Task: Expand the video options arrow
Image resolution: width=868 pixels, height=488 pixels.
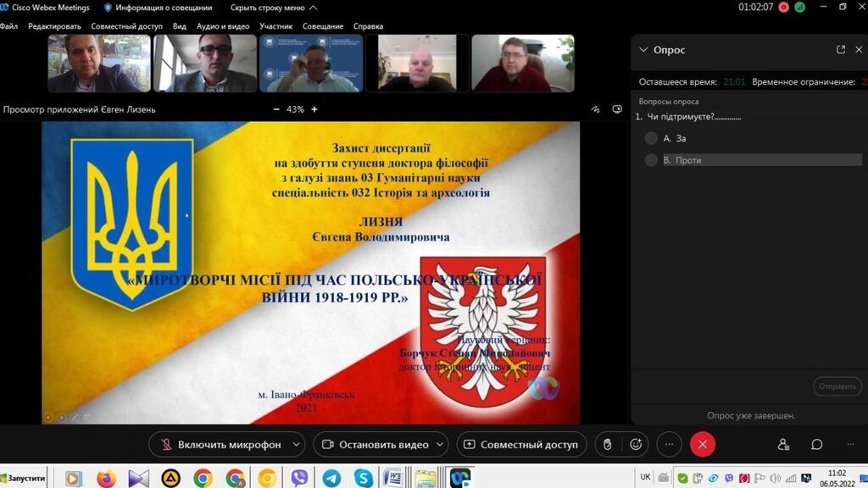Action: (439, 444)
